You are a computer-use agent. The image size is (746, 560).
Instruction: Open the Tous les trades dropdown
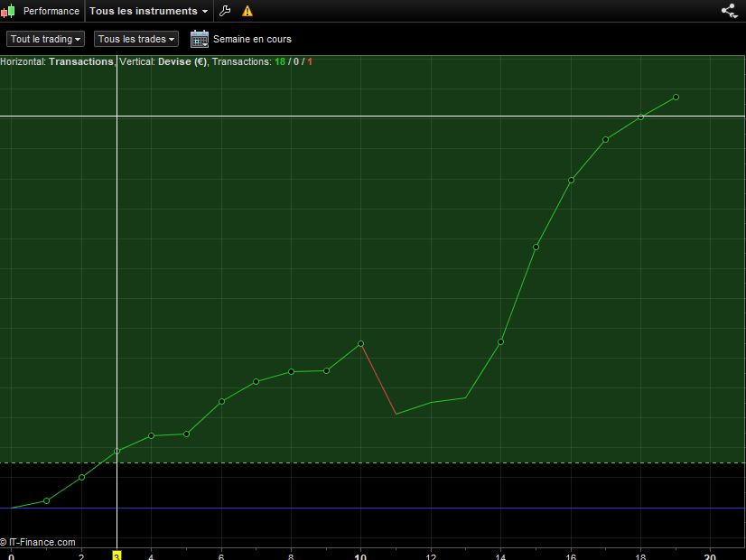136,39
